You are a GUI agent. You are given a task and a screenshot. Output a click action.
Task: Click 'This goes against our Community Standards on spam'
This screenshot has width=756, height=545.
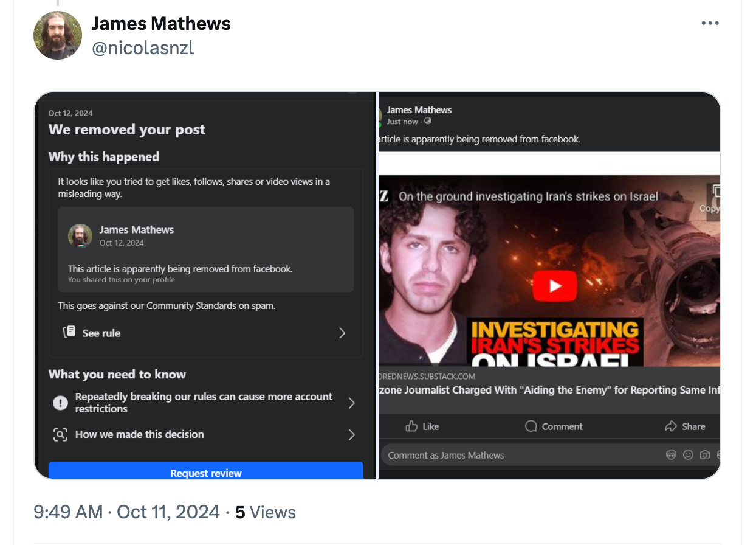167,305
